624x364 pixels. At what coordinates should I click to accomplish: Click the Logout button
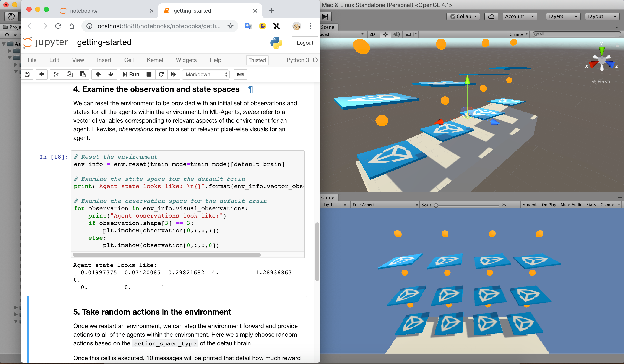305,43
